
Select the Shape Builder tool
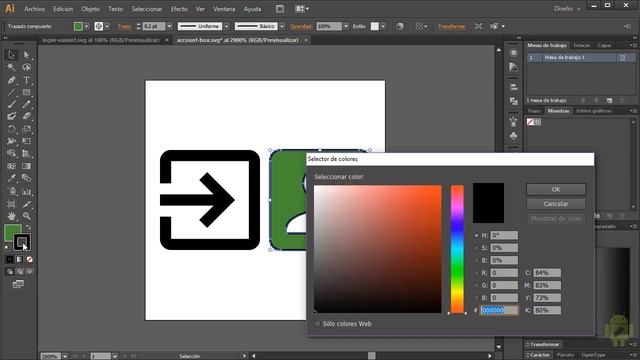click(x=11, y=153)
